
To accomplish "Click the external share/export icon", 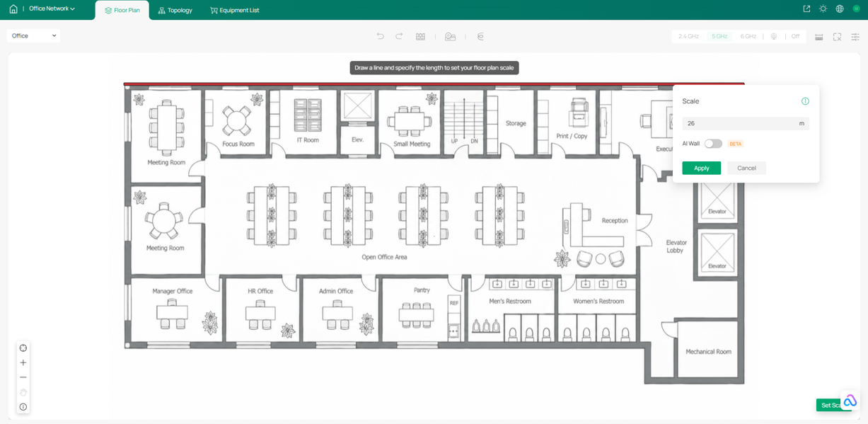I will point(806,9).
